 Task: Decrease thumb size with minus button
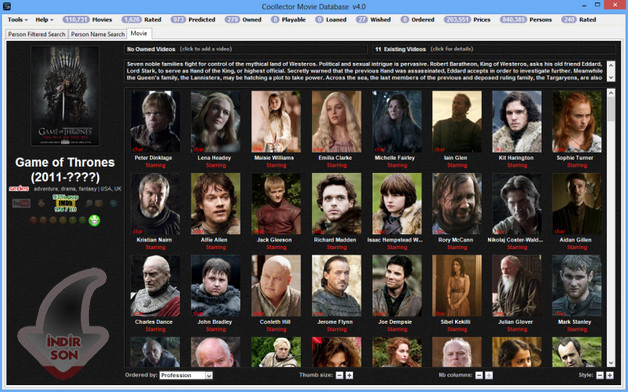pyautogui.click(x=340, y=375)
